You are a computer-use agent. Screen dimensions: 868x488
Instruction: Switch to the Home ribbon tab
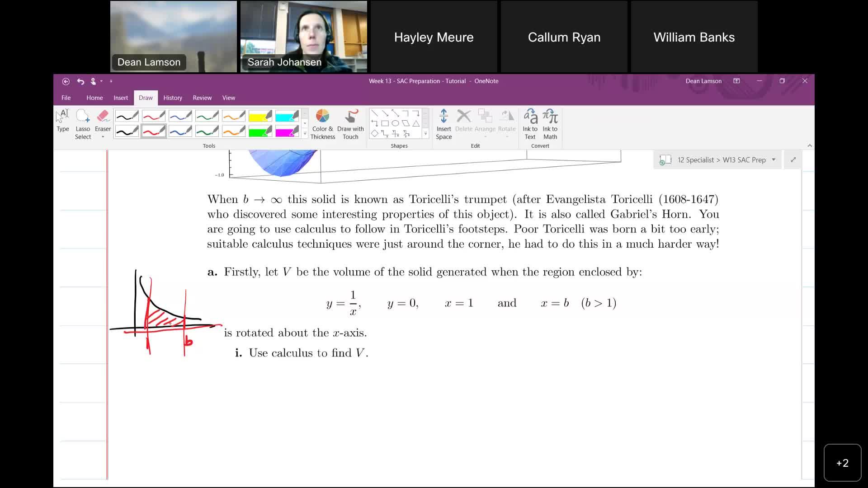[94, 98]
